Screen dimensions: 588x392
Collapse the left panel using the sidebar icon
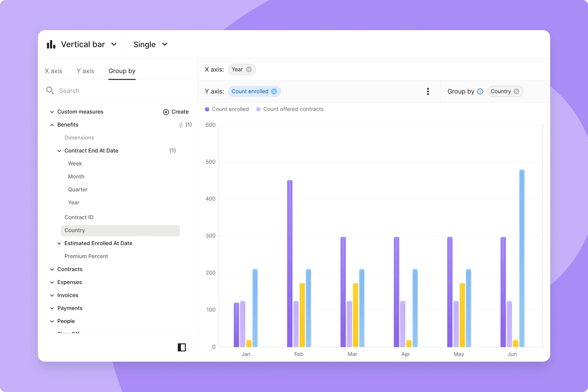click(182, 347)
